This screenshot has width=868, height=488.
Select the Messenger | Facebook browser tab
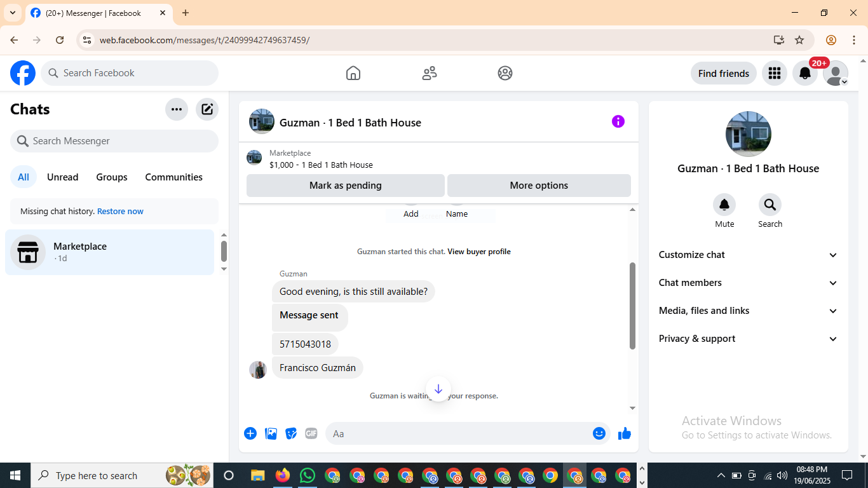point(98,13)
